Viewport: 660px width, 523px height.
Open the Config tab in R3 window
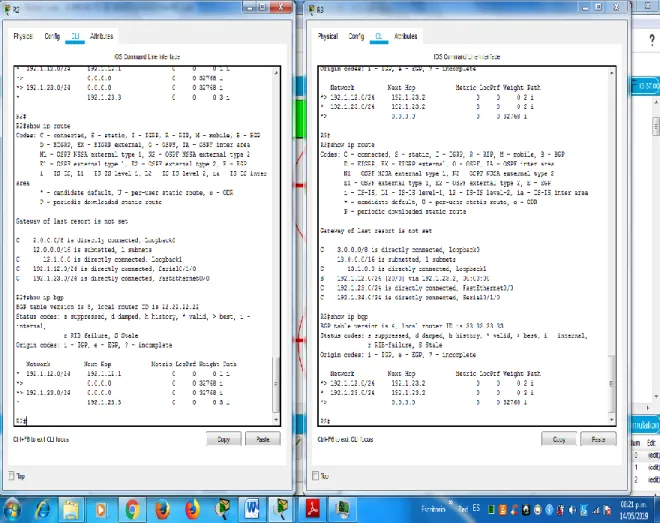pos(356,36)
